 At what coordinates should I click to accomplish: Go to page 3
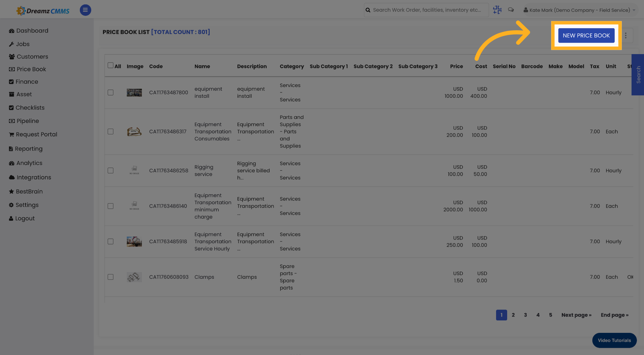tap(526, 315)
